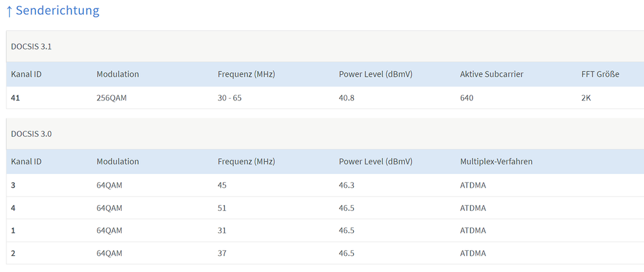Select Kanal ID 3 row
This screenshot has height=272, width=644.
(326, 185)
